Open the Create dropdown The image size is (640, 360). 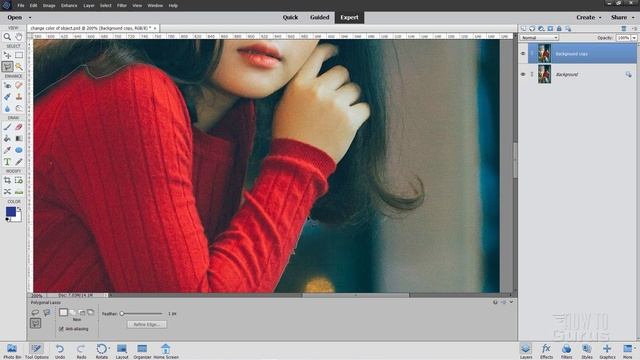pos(589,17)
